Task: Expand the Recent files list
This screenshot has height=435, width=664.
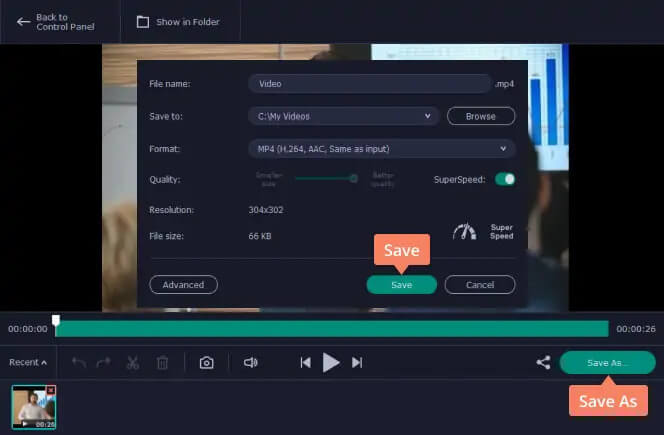Action: (28, 363)
